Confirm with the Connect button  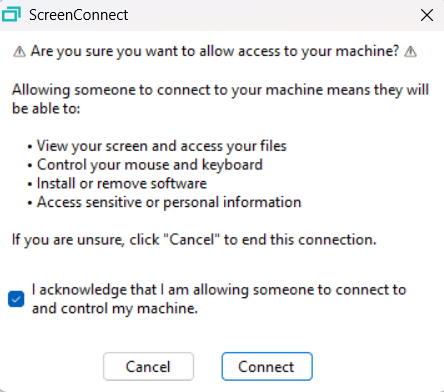pos(267,366)
